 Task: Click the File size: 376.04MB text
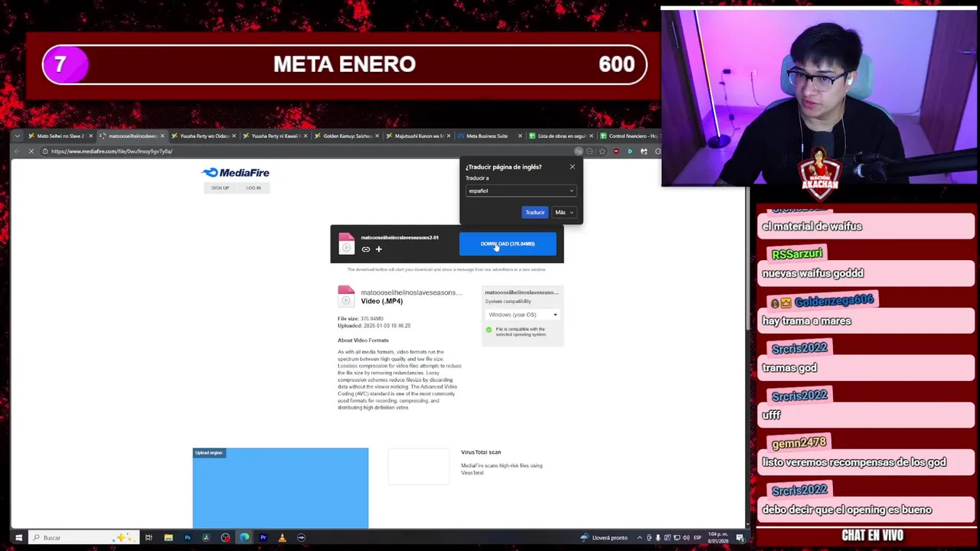pyautogui.click(x=361, y=319)
